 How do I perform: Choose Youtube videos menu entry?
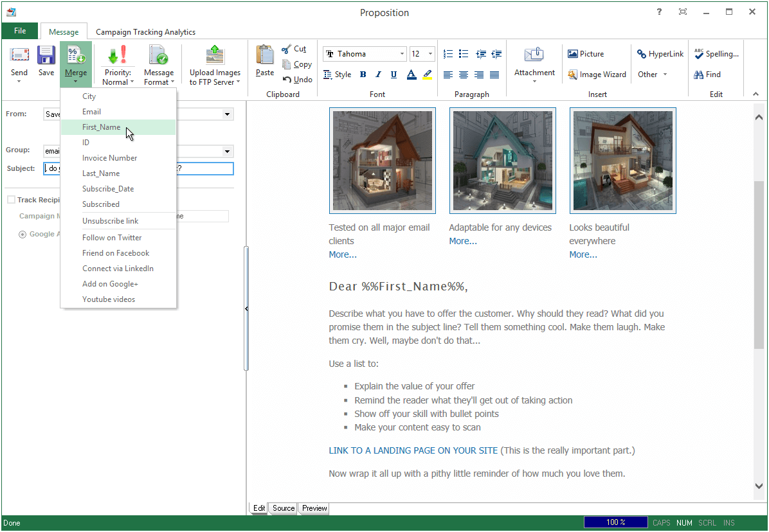tap(118, 299)
